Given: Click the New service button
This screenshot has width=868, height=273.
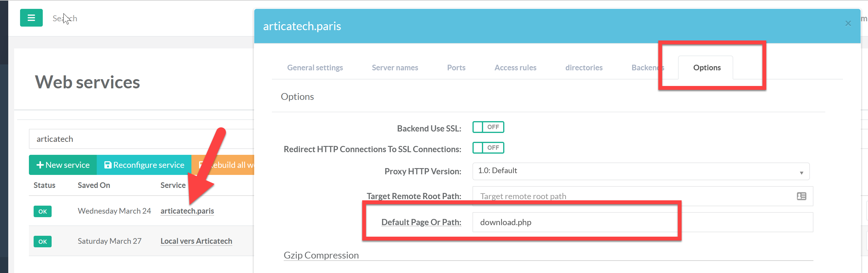Looking at the screenshot, I should pos(63,165).
